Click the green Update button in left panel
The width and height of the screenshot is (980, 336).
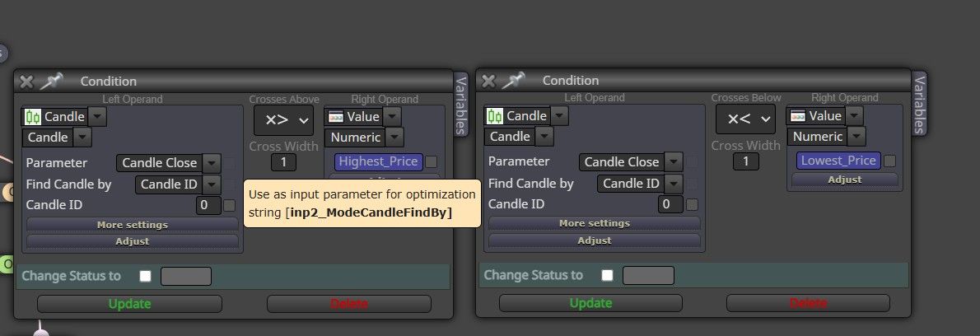tap(130, 304)
